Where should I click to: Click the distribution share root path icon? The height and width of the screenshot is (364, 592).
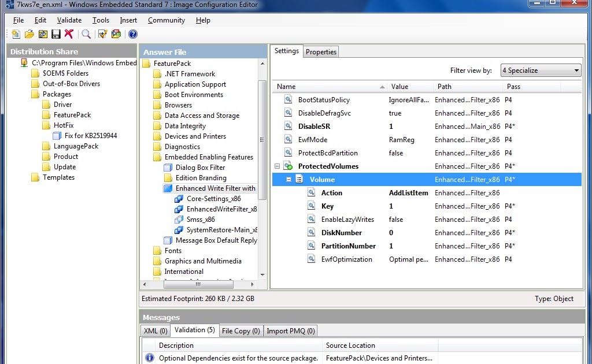[24, 62]
